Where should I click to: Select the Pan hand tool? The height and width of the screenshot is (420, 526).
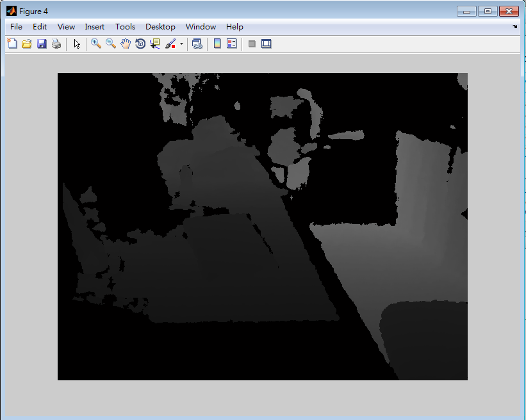click(x=126, y=44)
